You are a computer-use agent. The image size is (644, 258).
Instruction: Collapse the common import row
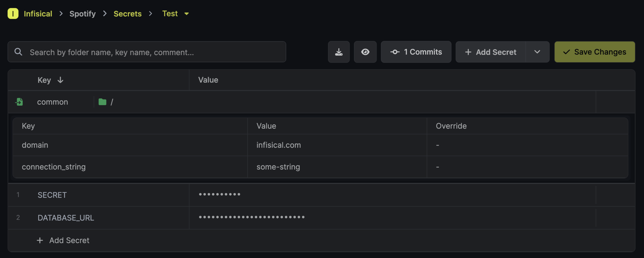[52, 102]
